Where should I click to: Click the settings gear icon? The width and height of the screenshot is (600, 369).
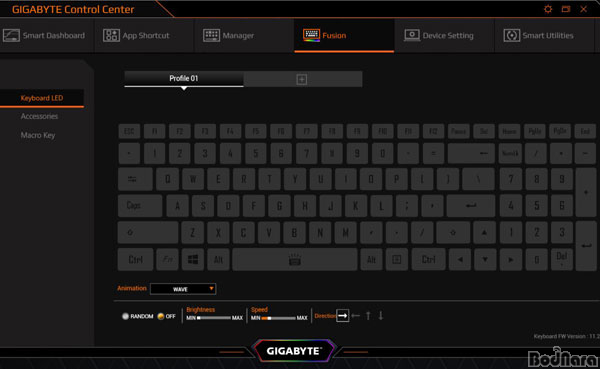[548, 9]
